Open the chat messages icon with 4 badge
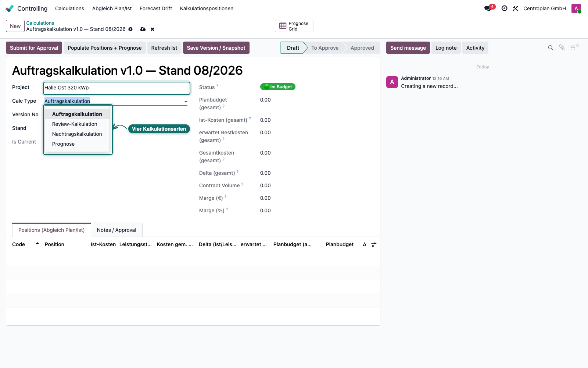 tap(488, 8)
